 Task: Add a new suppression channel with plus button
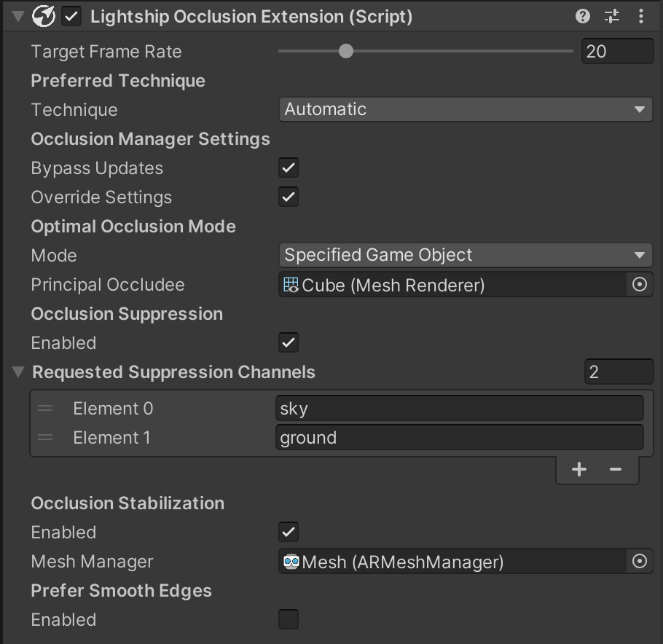tap(579, 468)
